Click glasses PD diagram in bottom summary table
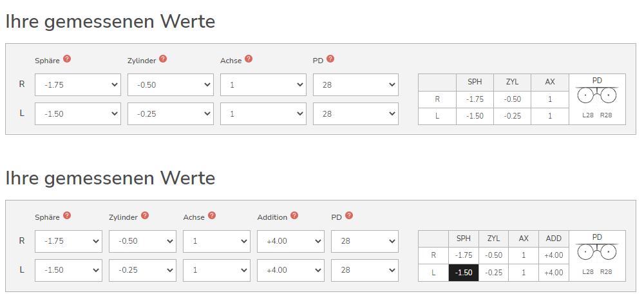The height and width of the screenshot is (303, 644). coord(597,253)
